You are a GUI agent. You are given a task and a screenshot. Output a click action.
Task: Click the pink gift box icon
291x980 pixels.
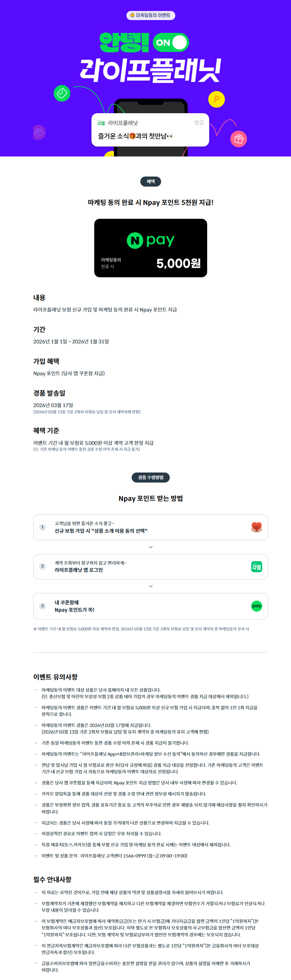238,139
